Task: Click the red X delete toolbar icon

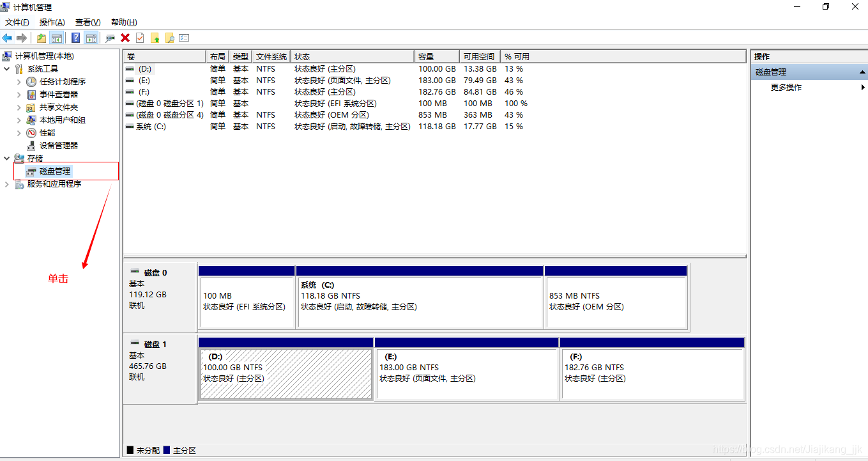Action: [125, 38]
